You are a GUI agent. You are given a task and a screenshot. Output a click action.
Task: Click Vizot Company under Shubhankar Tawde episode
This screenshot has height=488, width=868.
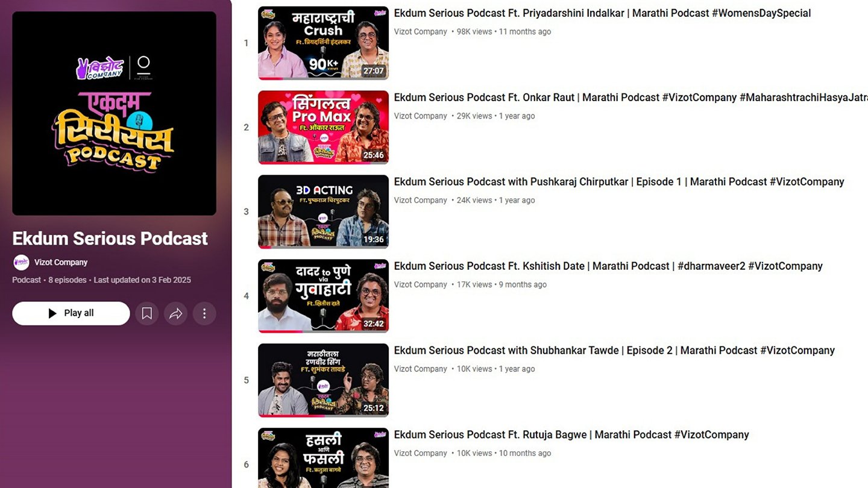tap(421, 369)
